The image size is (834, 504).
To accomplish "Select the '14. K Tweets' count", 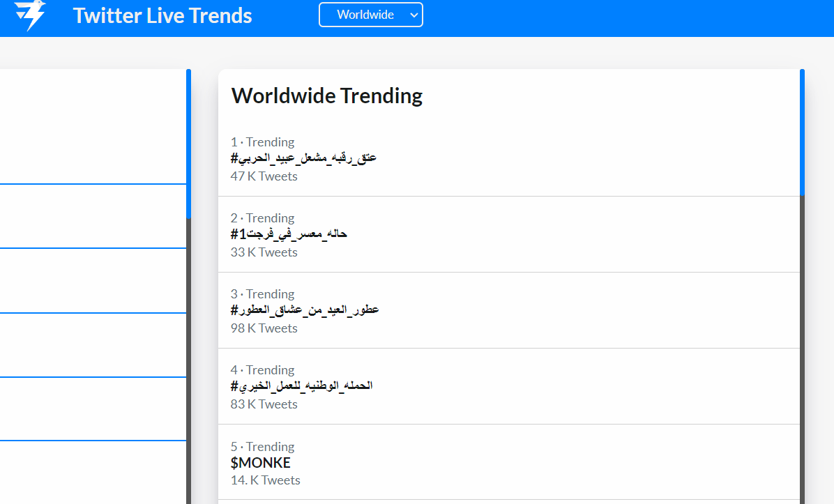I will point(266,480).
